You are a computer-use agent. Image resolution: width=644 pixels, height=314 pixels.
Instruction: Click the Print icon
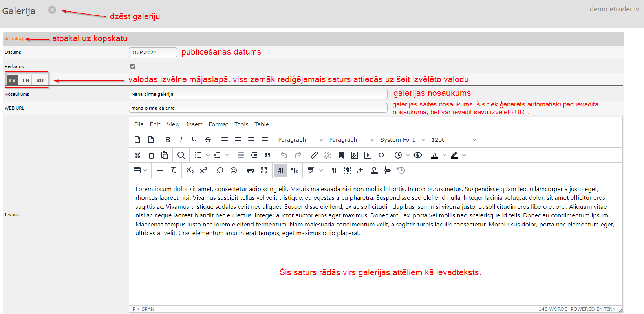[251, 170]
